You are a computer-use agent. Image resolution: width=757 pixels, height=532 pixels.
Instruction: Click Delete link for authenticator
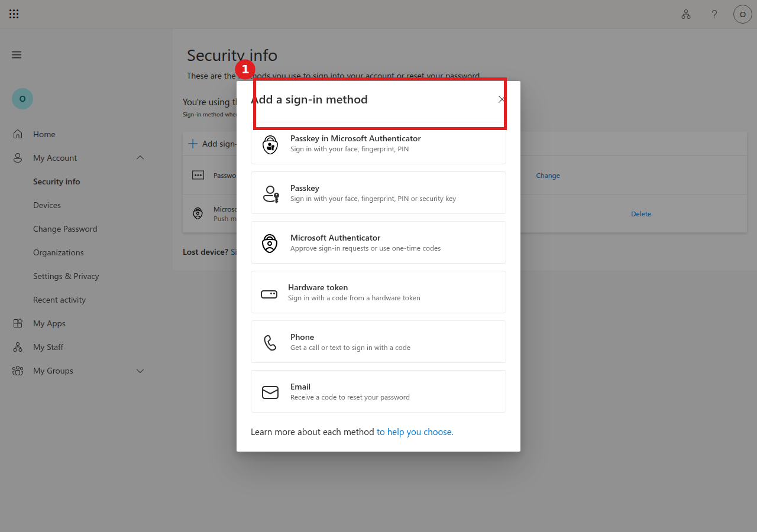[x=641, y=214]
